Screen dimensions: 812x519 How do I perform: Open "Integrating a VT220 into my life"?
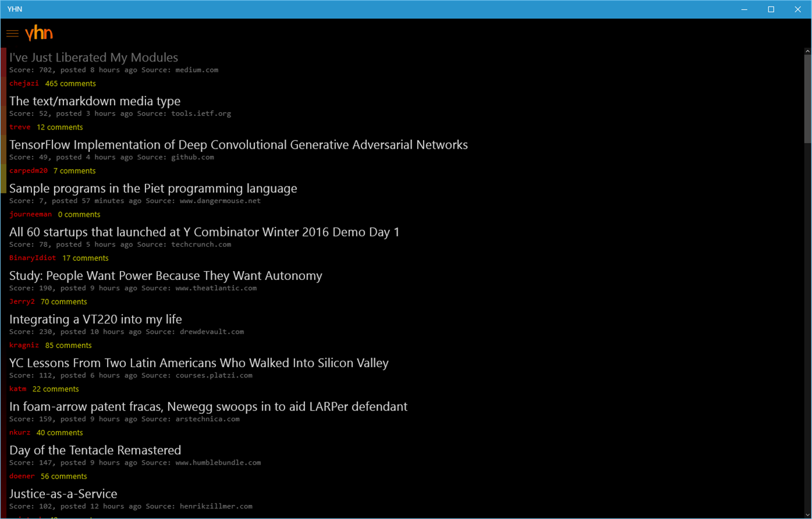tap(95, 318)
